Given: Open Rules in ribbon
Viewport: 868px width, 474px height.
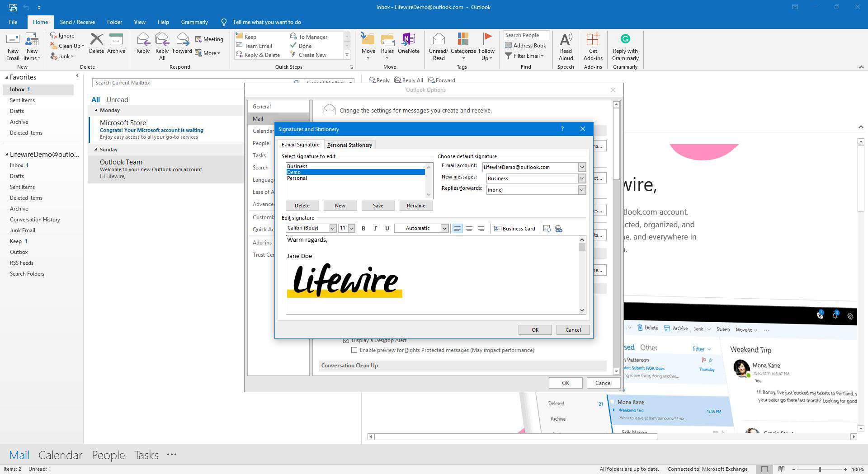Looking at the screenshot, I should tap(387, 47).
